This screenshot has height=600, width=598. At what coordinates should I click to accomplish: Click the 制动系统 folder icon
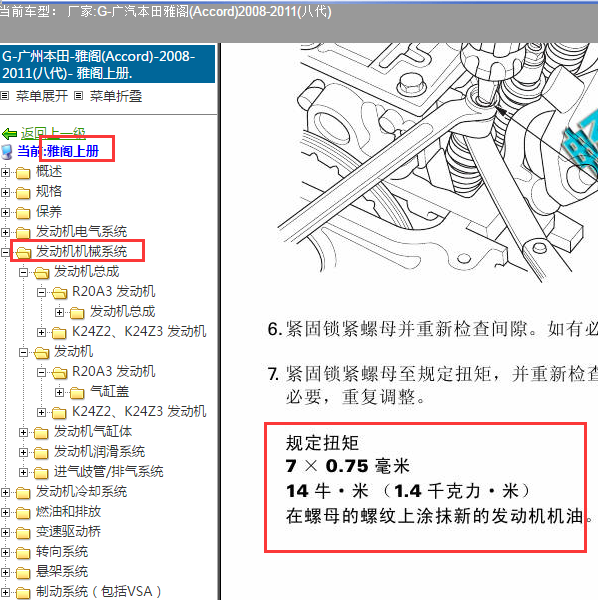pyautogui.click(x=23, y=592)
